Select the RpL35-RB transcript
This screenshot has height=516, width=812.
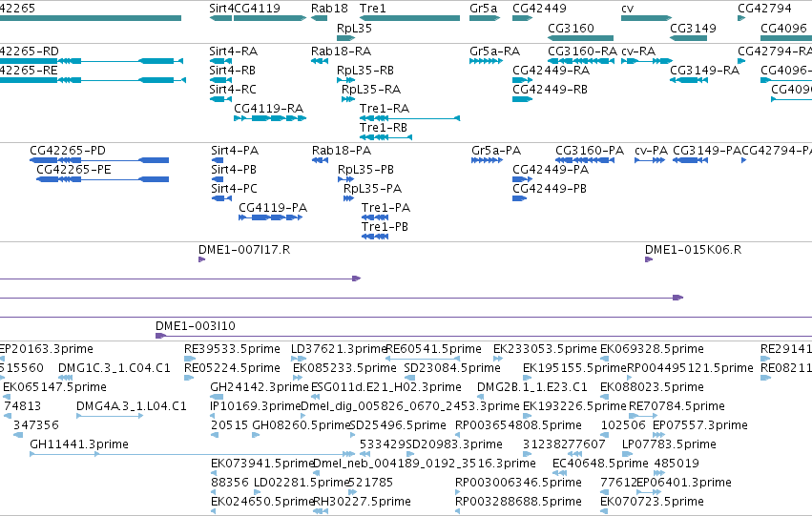(346, 80)
